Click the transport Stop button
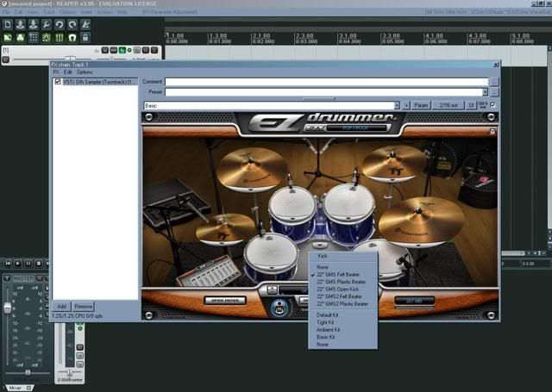The width and height of the screenshot is (552, 392). 39,264
